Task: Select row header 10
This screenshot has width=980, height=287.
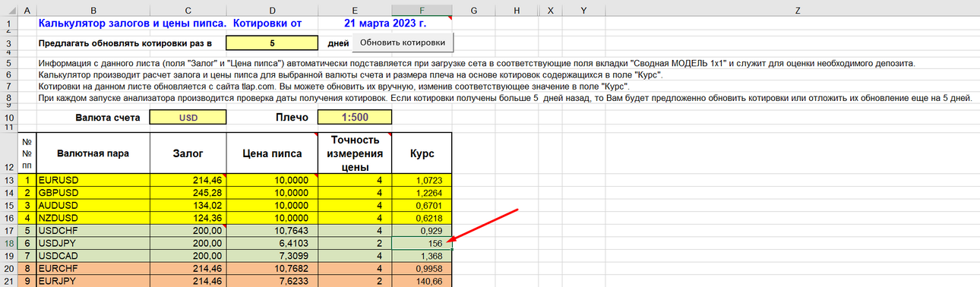Action: (8, 118)
